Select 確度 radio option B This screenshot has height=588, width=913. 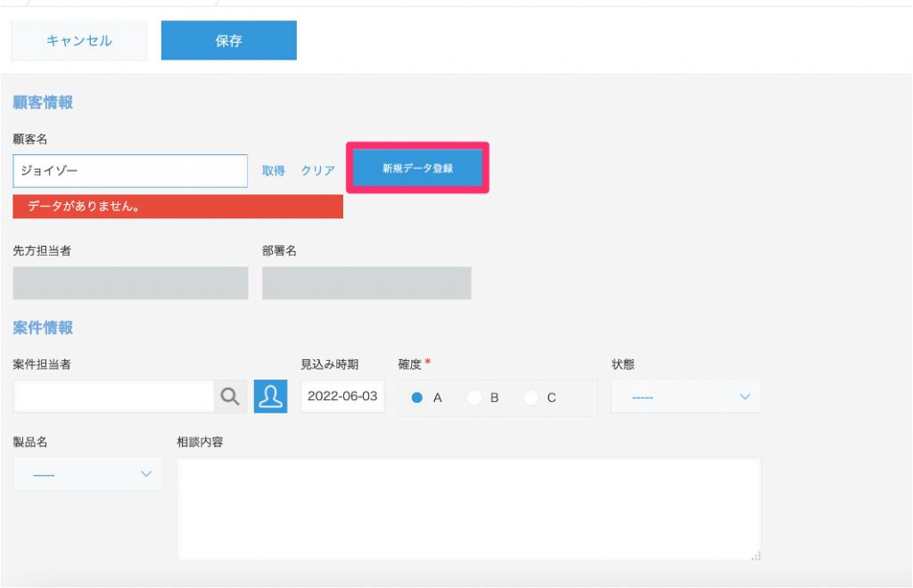click(x=474, y=398)
